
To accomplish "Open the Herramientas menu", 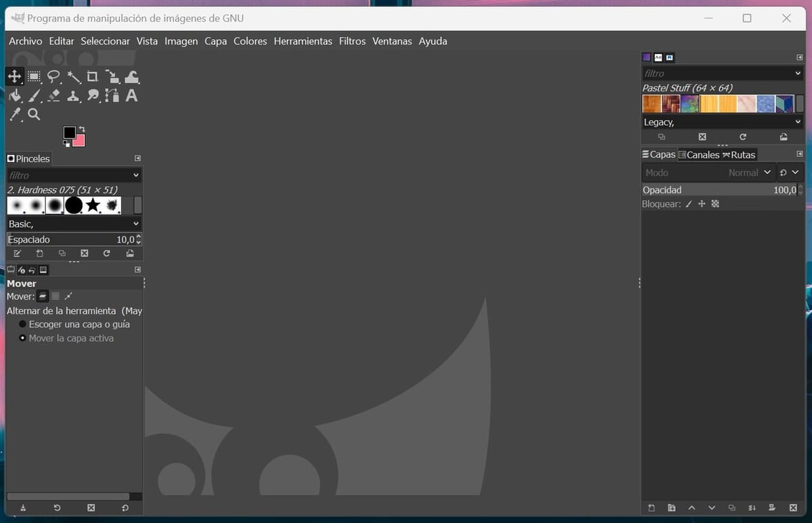I will pyautogui.click(x=303, y=41).
